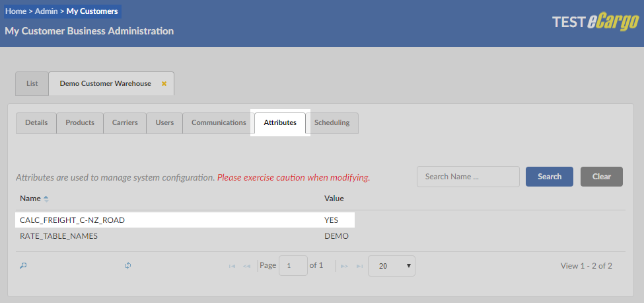Switch to the Details tab

(x=36, y=123)
